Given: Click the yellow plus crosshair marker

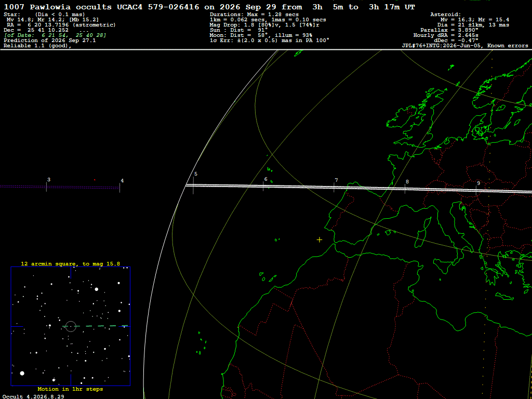Looking at the screenshot, I should [x=320, y=240].
